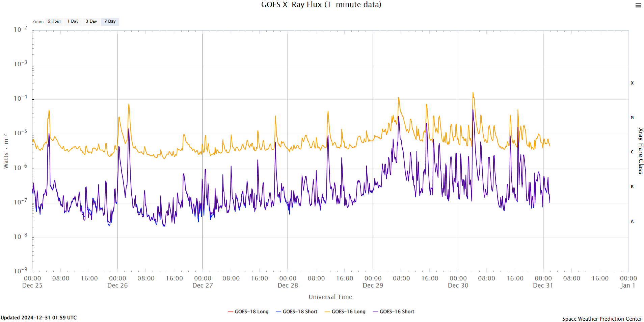Click the X flare class axis label

coord(632,83)
